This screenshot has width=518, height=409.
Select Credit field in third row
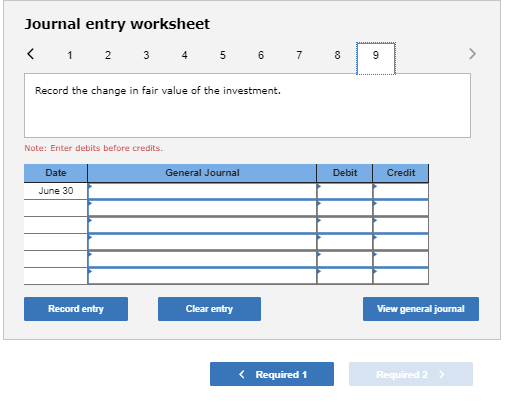[401, 225]
